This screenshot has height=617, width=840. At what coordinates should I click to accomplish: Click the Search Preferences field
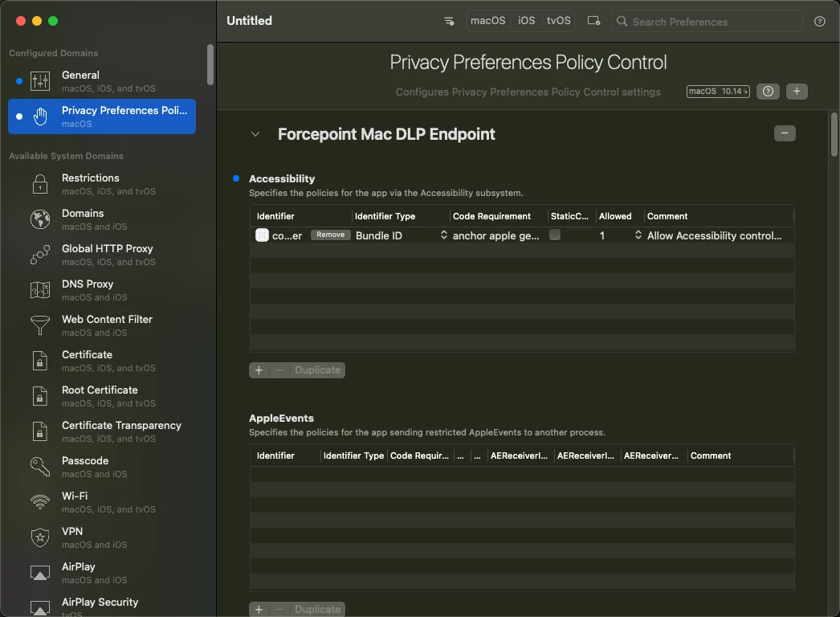(x=707, y=22)
